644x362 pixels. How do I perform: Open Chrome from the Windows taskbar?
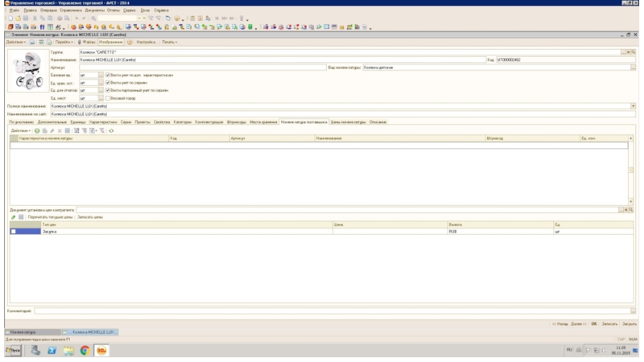click(x=85, y=351)
